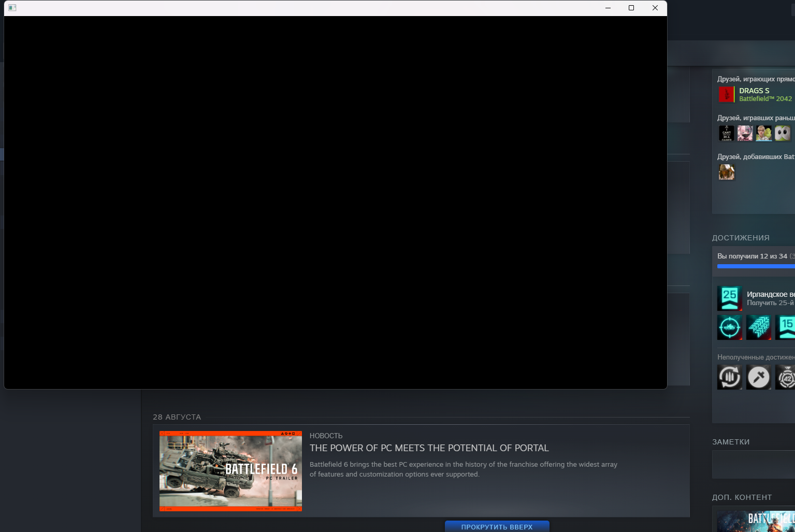View the locked 42 gear achievement

786,377
